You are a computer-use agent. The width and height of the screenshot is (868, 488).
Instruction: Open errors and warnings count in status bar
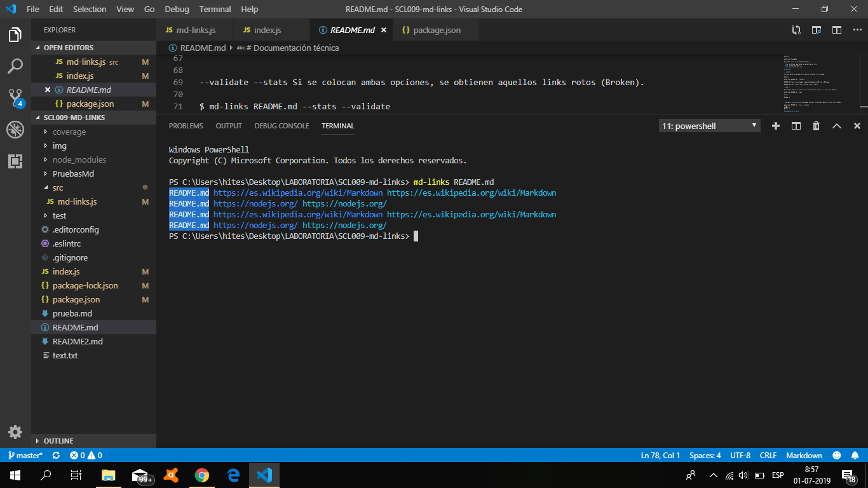pos(86,456)
